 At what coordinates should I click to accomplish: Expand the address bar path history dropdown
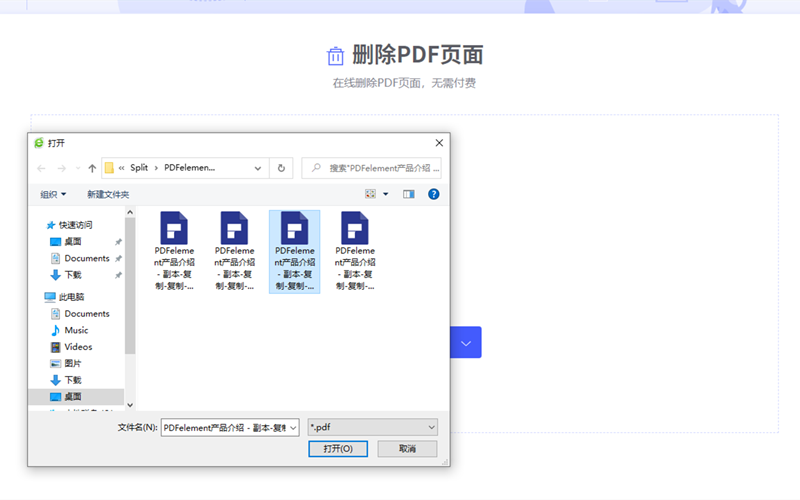point(258,168)
